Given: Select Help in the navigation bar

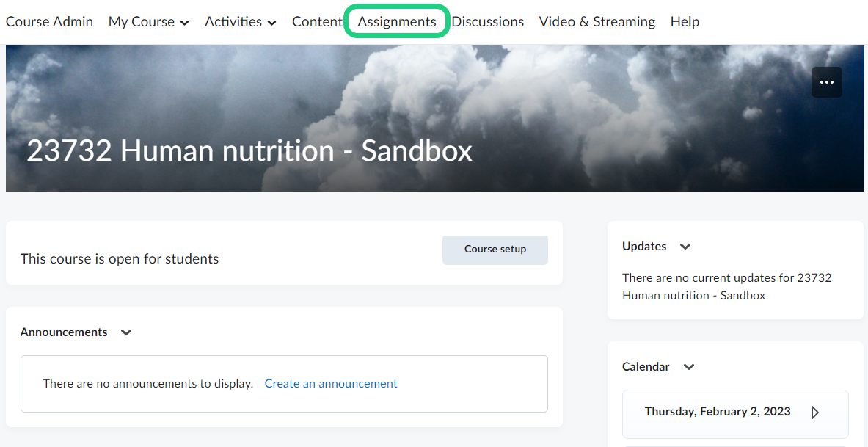Looking at the screenshot, I should (x=685, y=22).
